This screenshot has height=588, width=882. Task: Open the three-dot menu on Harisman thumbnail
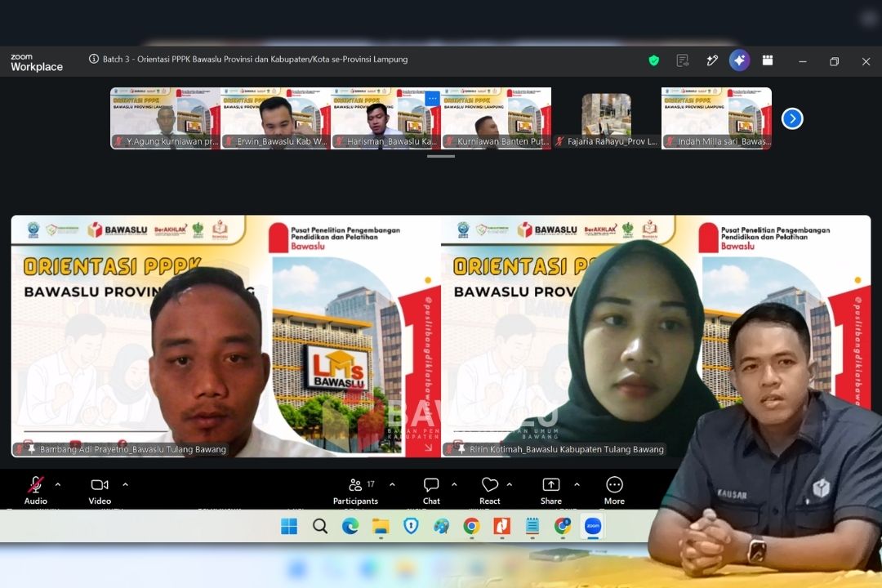coord(432,99)
